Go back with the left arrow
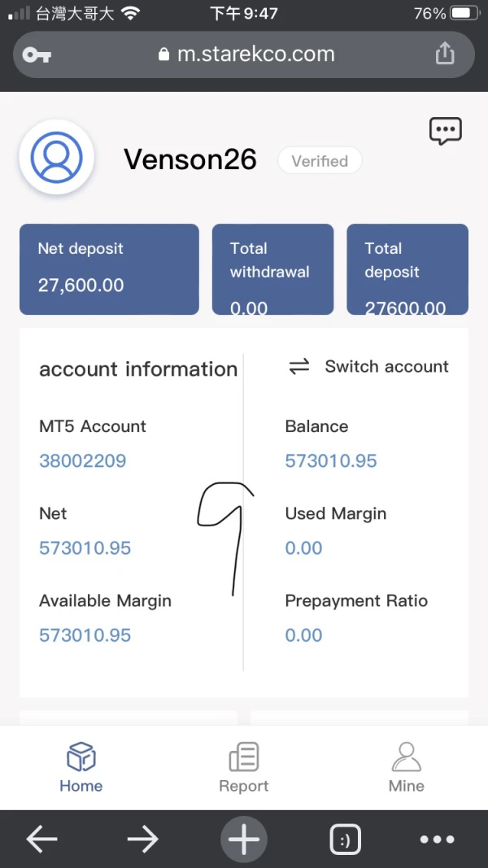Screen dimensions: 488x868 (x=41, y=840)
